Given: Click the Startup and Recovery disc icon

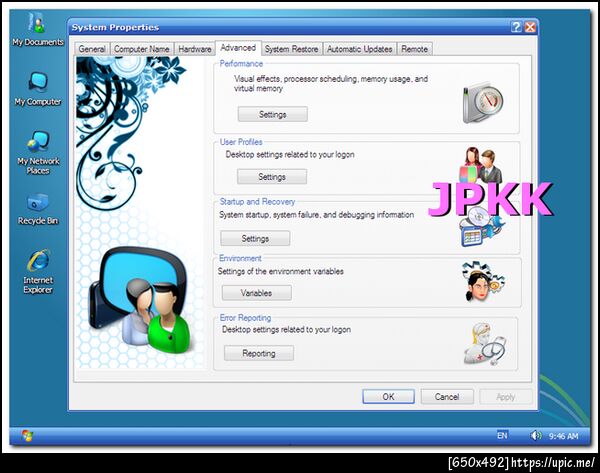Looking at the screenshot, I should tap(481, 228).
